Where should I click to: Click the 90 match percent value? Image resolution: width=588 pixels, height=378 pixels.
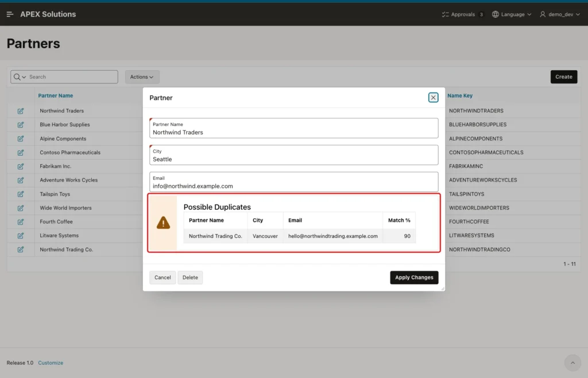click(x=407, y=236)
